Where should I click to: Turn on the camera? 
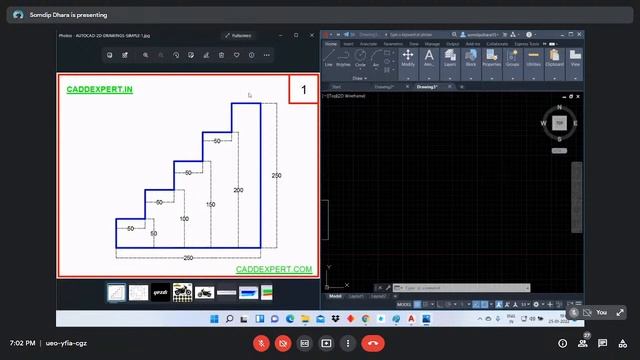point(283,343)
